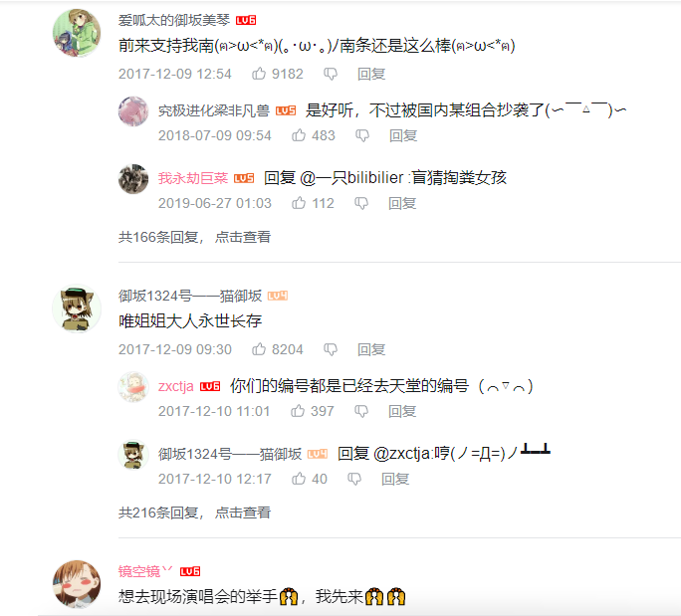Dislike zxctja's reply

[361, 411]
